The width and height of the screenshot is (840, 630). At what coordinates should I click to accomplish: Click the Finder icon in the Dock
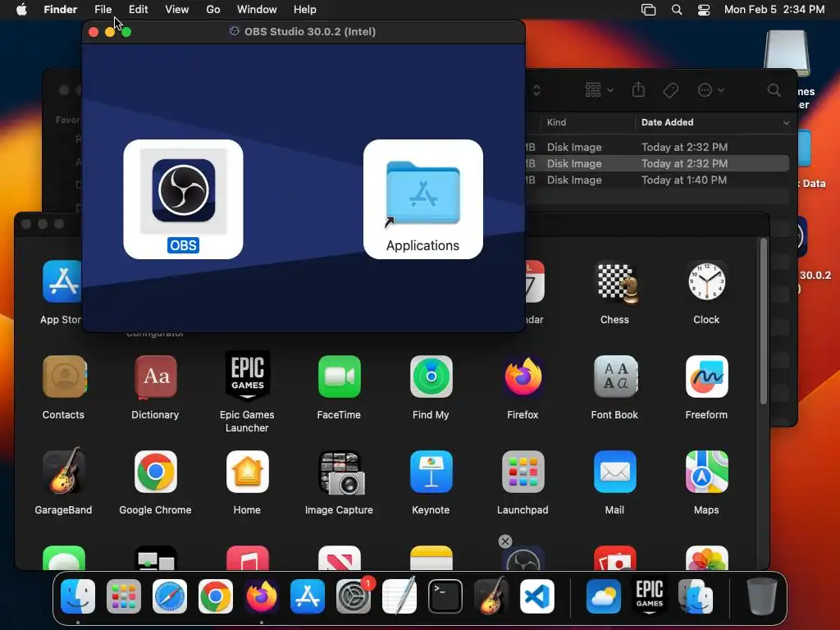click(78, 596)
